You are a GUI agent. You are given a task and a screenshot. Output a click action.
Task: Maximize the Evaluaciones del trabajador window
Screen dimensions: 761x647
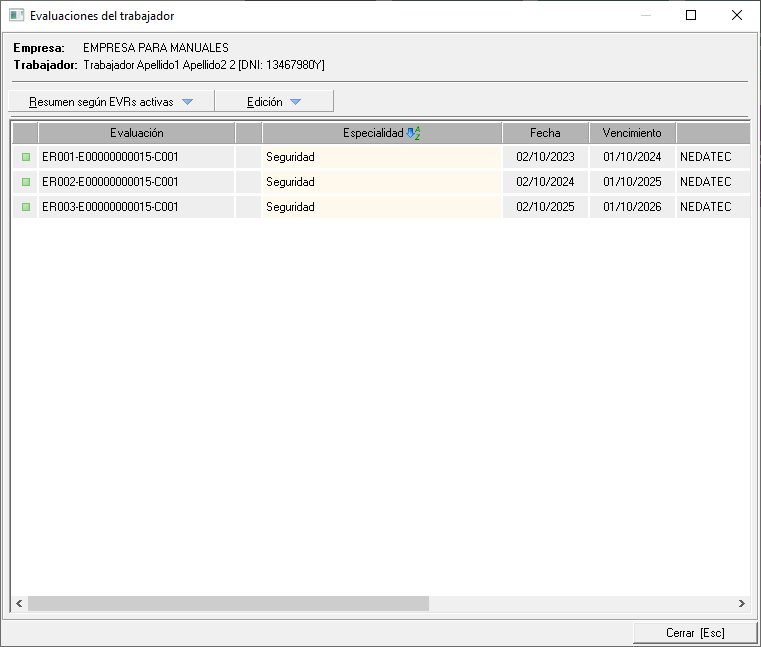[x=691, y=16]
